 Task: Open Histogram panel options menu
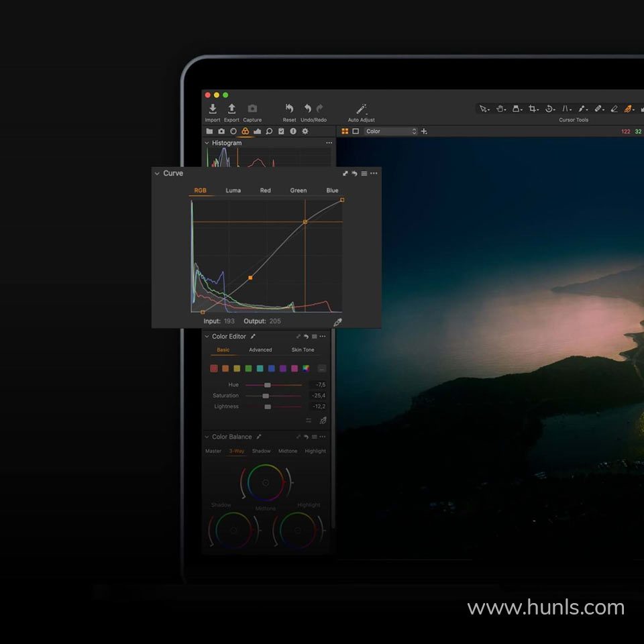(329, 143)
